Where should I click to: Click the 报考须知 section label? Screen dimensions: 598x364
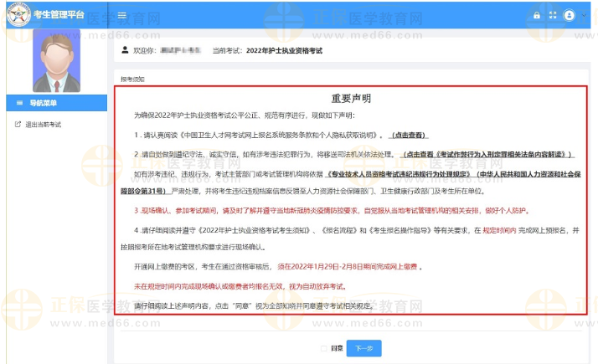pyautogui.click(x=133, y=79)
